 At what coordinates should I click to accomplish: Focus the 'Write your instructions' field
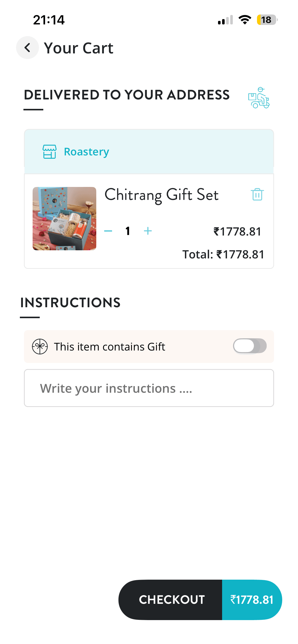click(x=149, y=388)
